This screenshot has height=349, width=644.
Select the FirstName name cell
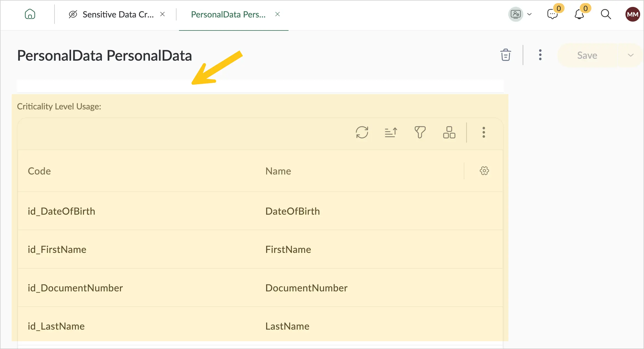click(288, 249)
